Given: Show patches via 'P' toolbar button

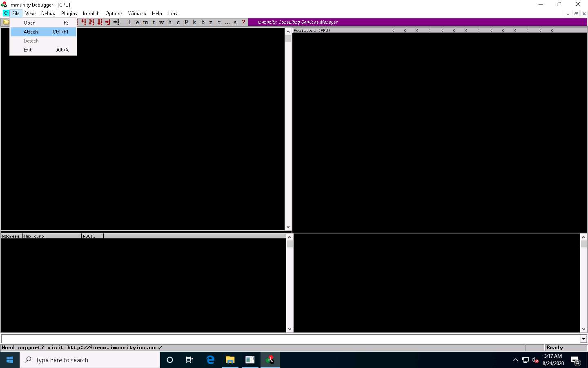Looking at the screenshot, I should point(186,22).
